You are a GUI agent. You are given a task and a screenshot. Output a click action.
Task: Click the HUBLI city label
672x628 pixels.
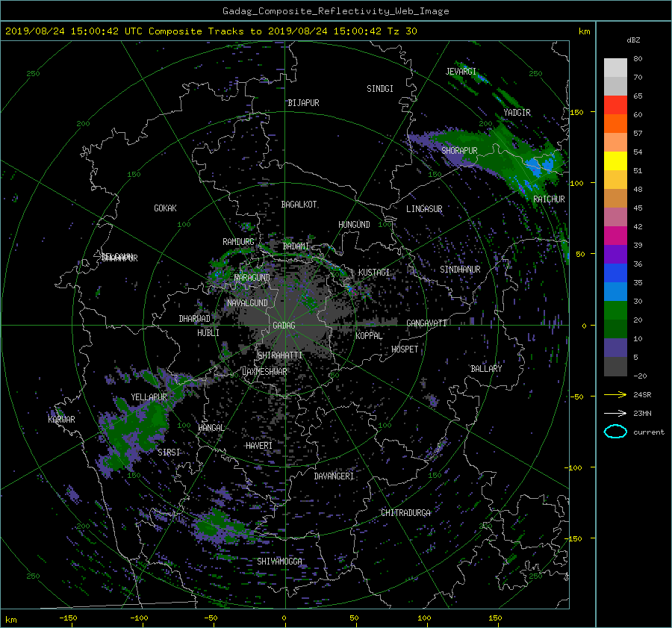click(x=208, y=332)
